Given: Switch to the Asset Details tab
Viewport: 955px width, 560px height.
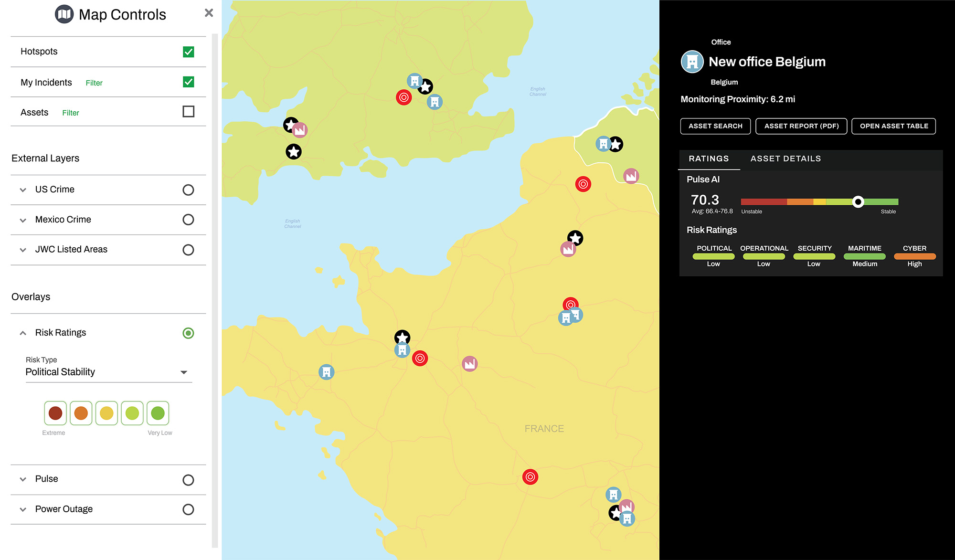Looking at the screenshot, I should [785, 158].
